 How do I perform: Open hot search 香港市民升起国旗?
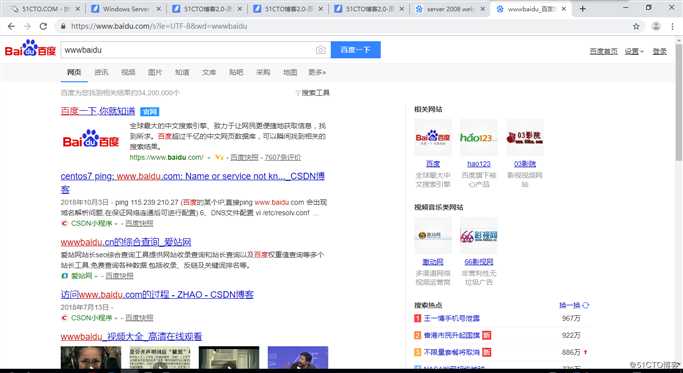[x=452, y=336]
